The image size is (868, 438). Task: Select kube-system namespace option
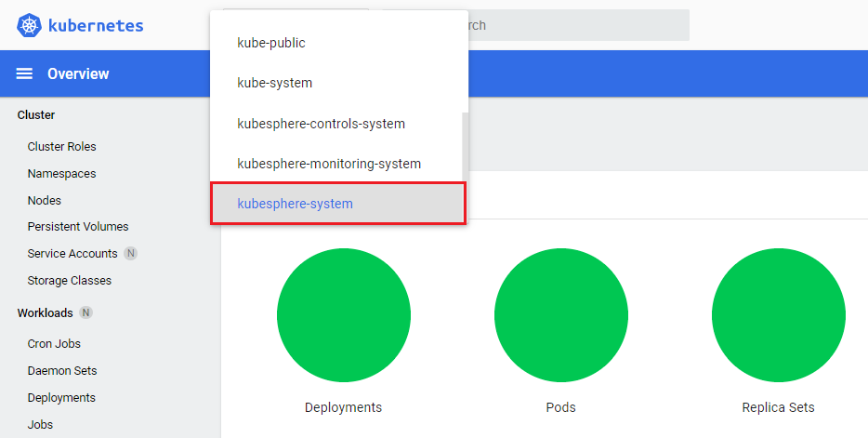[339, 83]
